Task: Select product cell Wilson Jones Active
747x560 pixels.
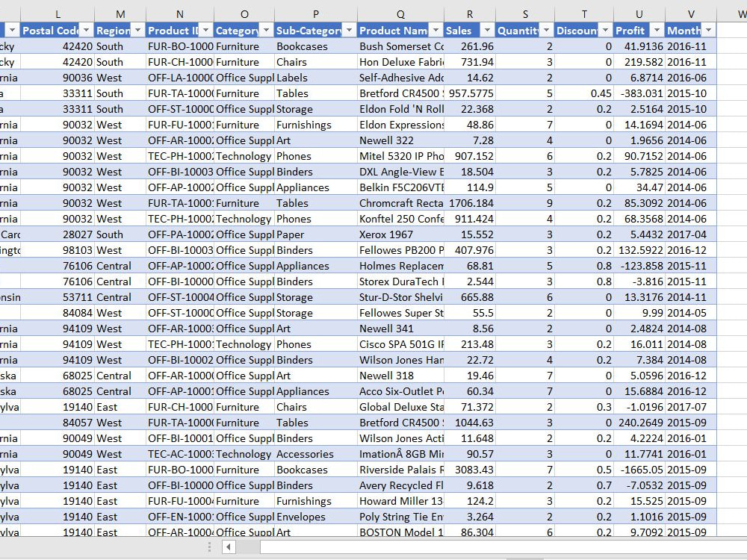Action: tap(400, 438)
